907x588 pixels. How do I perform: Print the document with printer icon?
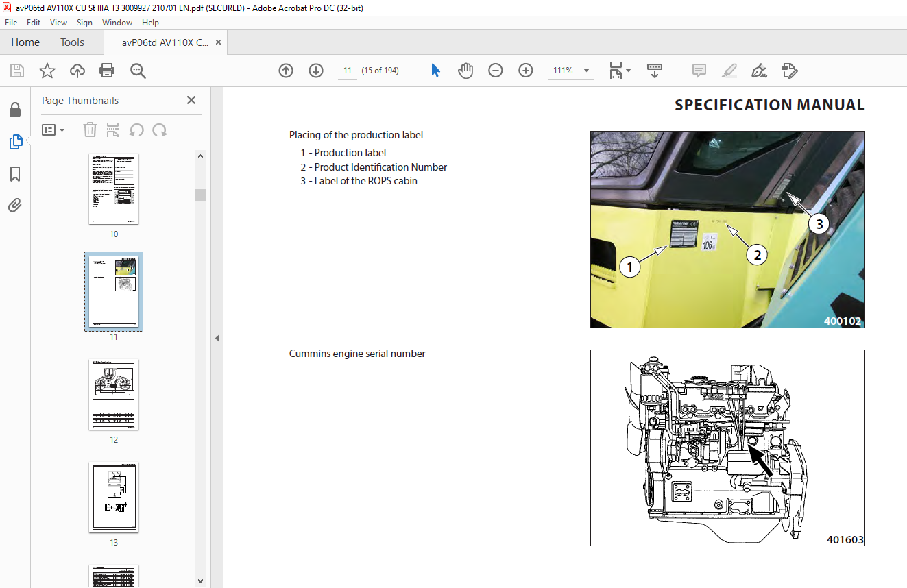click(x=107, y=71)
